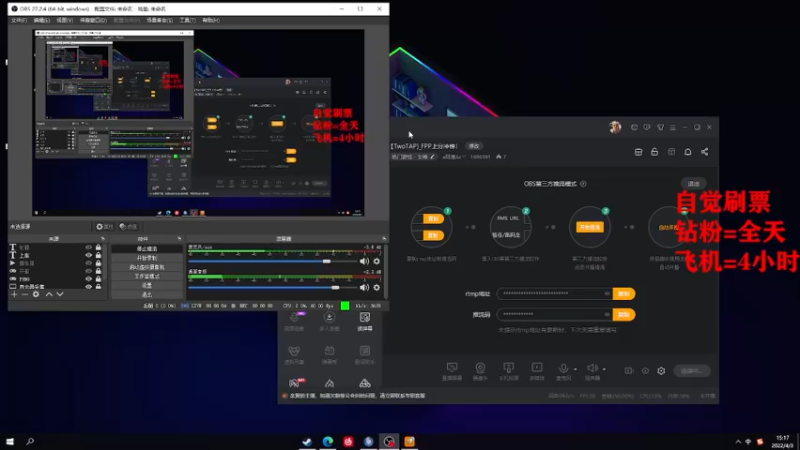
Task: Mute the microphone audio channel
Action: click(364, 261)
